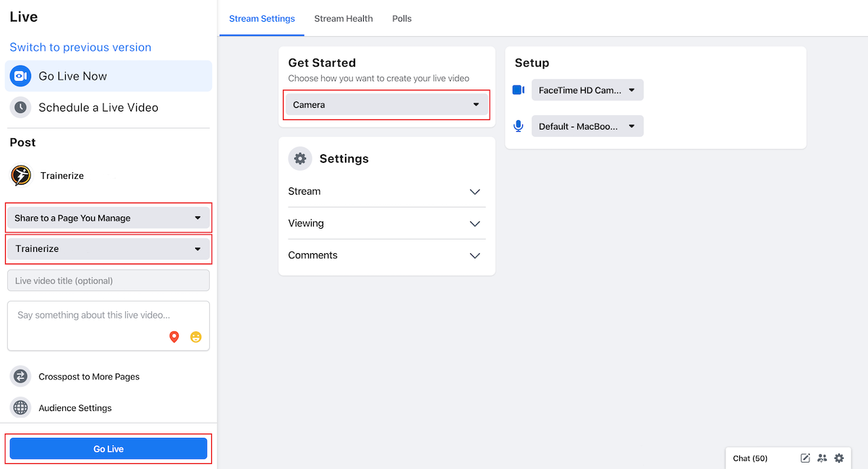The width and height of the screenshot is (868, 469).
Task: Click Switch to previous version link
Action: (80, 48)
